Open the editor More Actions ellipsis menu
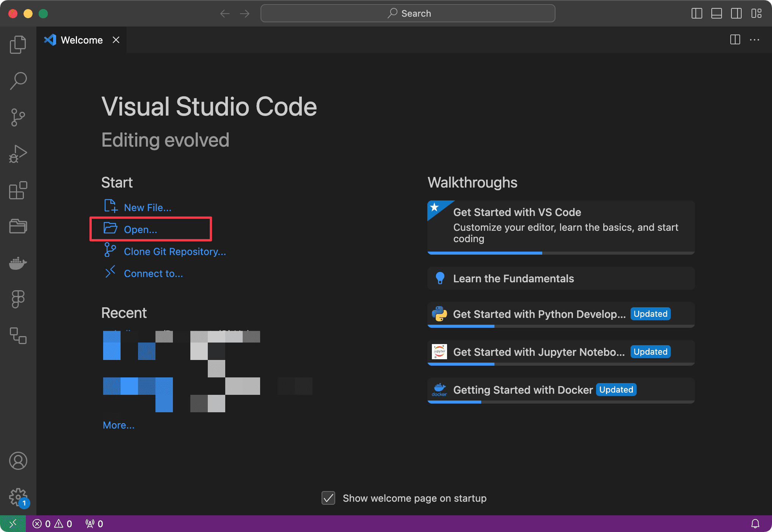This screenshot has width=772, height=532. [754, 40]
